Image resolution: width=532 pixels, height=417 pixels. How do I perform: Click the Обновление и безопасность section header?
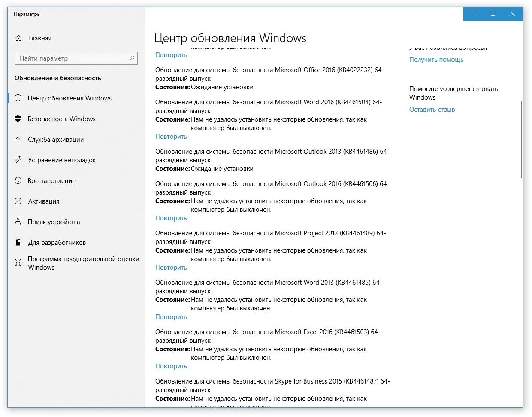(58, 78)
